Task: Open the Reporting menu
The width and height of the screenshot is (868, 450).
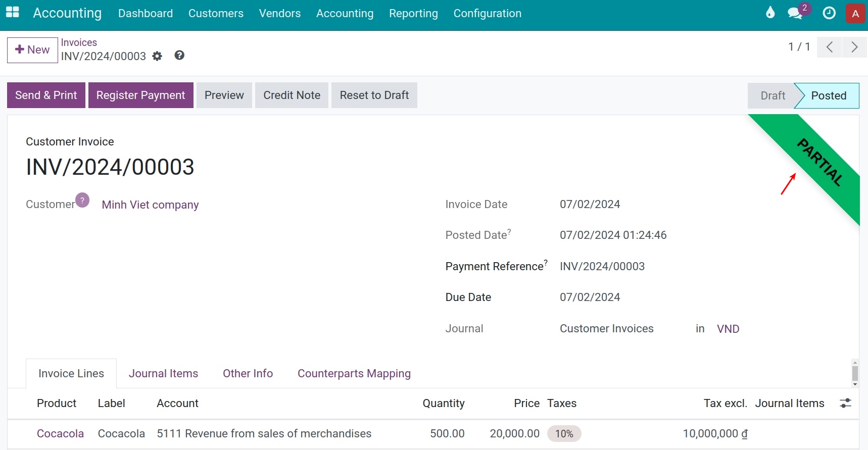Action: pos(413,13)
